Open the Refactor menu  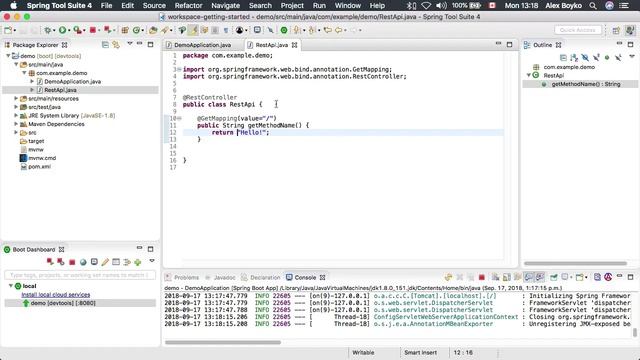[x=188, y=5]
